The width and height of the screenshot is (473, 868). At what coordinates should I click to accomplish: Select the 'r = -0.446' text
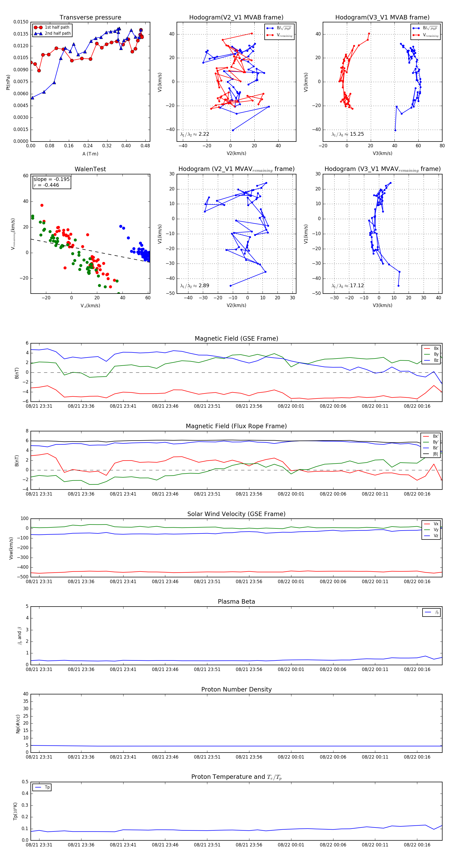coord(46,185)
